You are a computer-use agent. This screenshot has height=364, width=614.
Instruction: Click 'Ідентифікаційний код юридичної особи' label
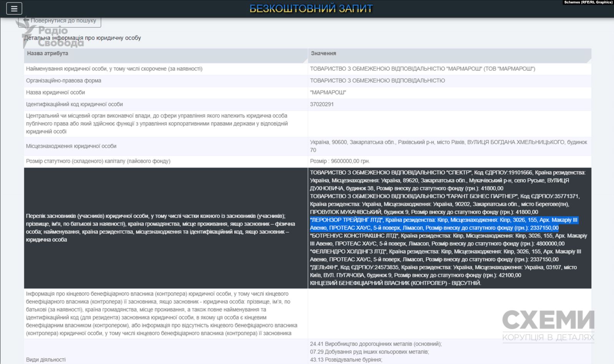[74, 105]
